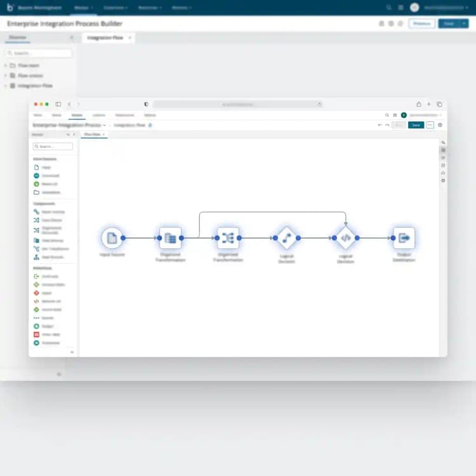The width and height of the screenshot is (476, 476).
Task: Click the search icon in background window header
Action: click(x=388, y=7)
